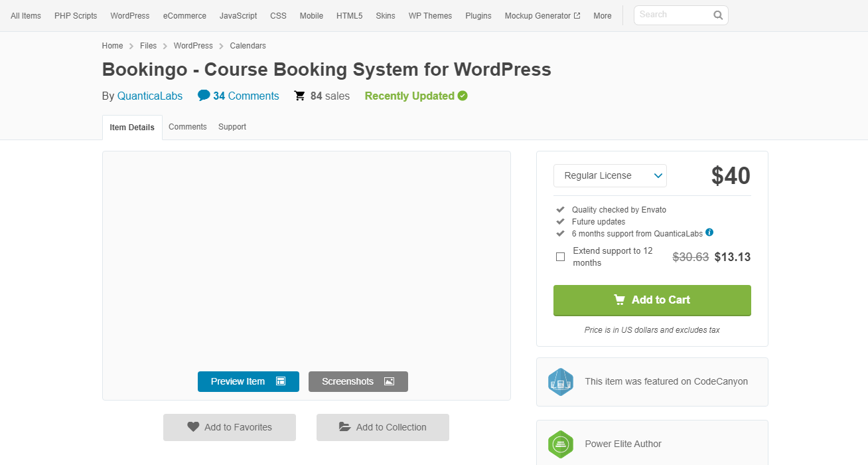Click the external link icon beside Mockup Generator
This screenshot has width=868, height=465.
coord(577,16)
